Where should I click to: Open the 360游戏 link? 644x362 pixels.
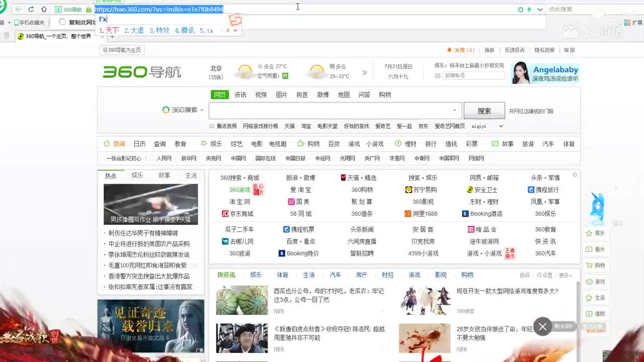[x=239, y=190]
